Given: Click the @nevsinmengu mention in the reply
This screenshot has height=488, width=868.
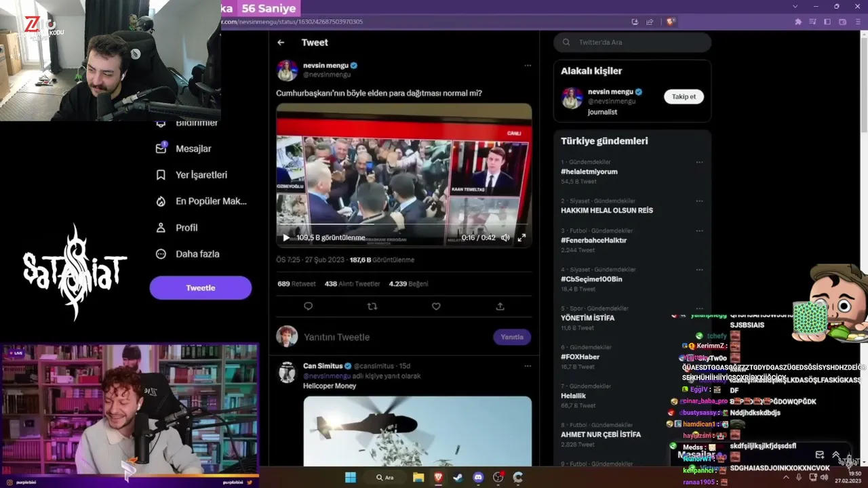Looking at the screenshot, I should 327,376.
